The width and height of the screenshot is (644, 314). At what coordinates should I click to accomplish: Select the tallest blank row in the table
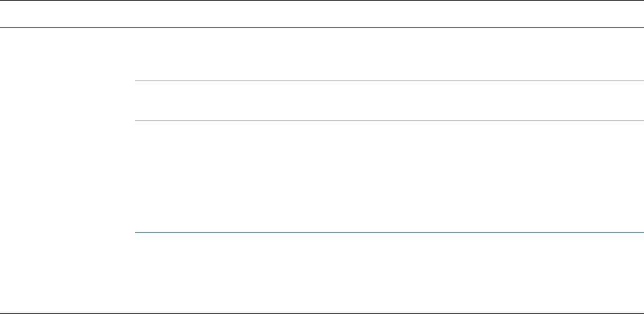389,177
